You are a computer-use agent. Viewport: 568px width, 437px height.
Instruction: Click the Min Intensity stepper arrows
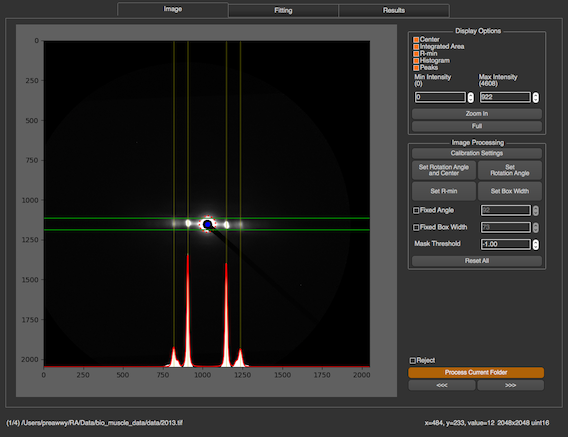[470, 97]
